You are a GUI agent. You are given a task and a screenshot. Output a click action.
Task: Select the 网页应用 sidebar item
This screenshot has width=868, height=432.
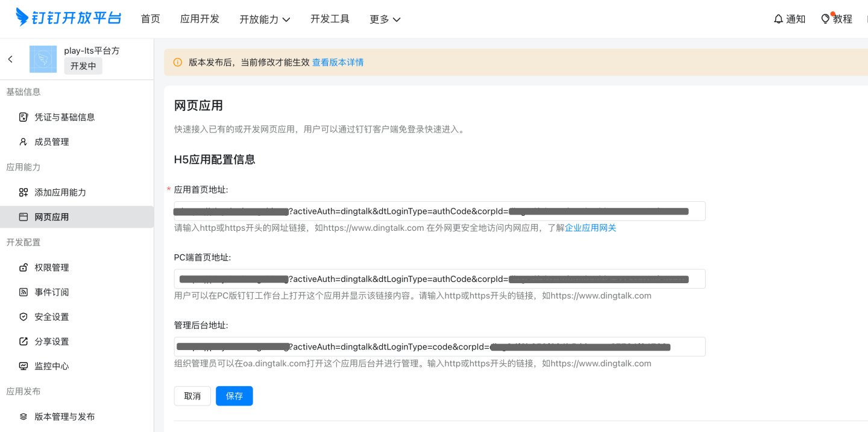click(x=51, y=216)
